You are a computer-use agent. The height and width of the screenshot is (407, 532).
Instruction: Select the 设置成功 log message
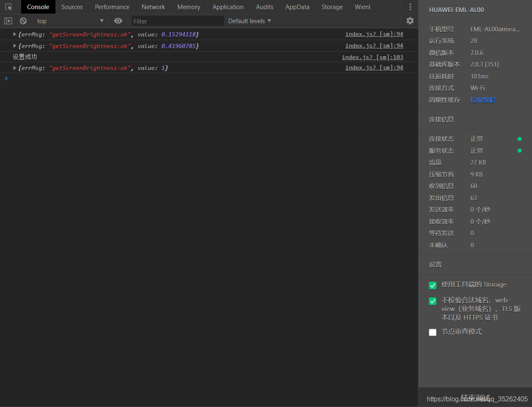(25, 57)
